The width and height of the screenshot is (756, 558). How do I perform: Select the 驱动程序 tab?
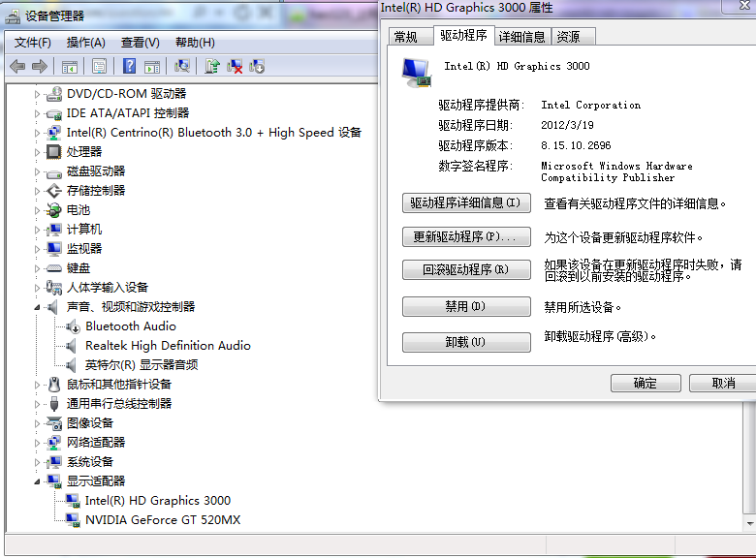tap(464, 35)
